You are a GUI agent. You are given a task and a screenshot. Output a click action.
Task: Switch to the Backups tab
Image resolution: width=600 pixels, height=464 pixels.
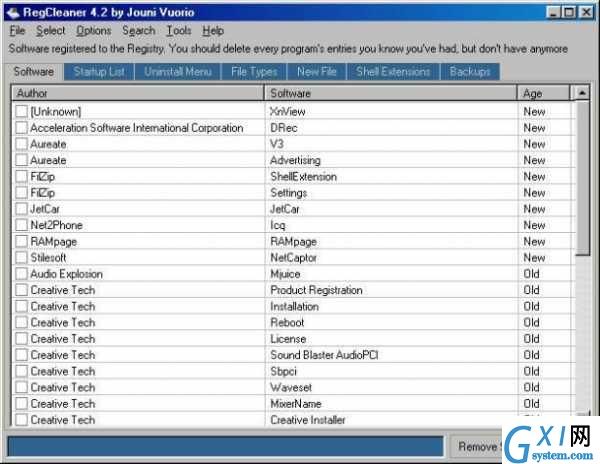[x=470, y=72]
